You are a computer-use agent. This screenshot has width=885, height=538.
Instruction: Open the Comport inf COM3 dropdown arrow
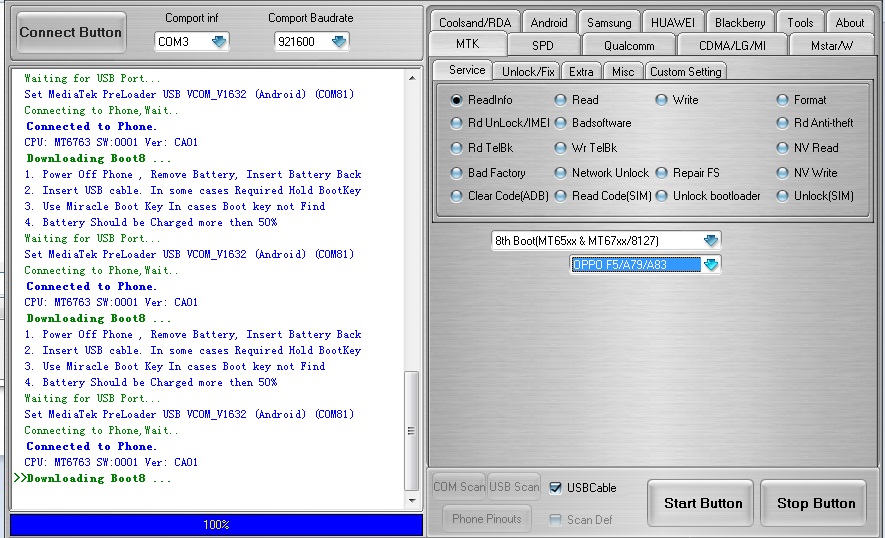tap(219, 41)
